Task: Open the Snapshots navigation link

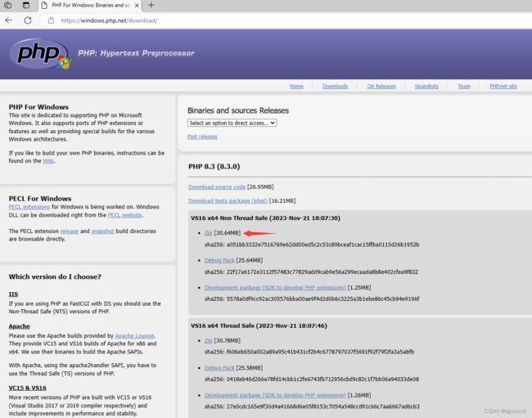Action: pos(426,87)
